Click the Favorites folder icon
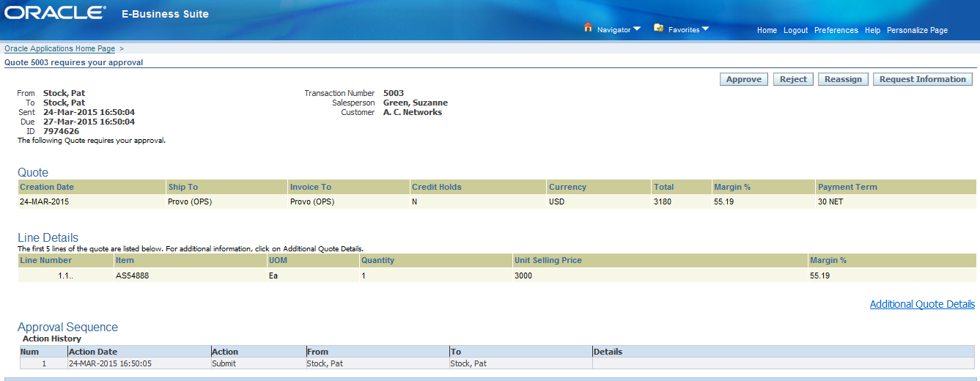980x381 pixels. click(658, 28)
